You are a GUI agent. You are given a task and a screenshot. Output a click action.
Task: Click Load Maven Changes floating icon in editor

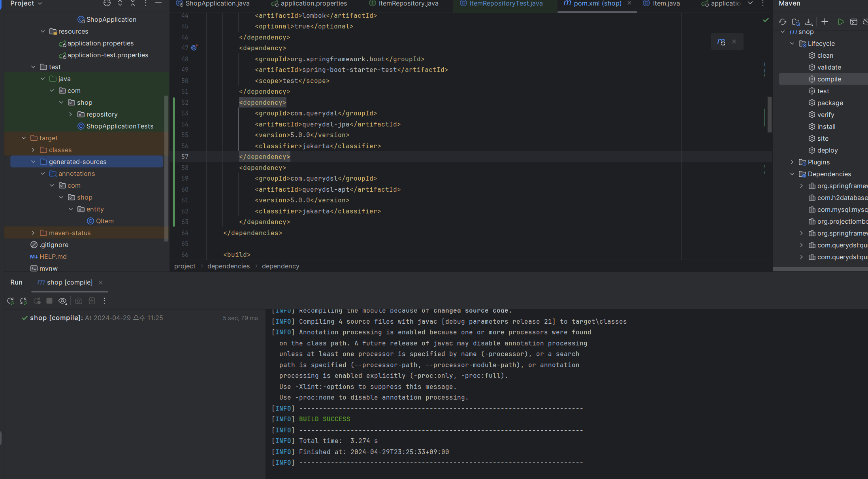pos(721,42)
